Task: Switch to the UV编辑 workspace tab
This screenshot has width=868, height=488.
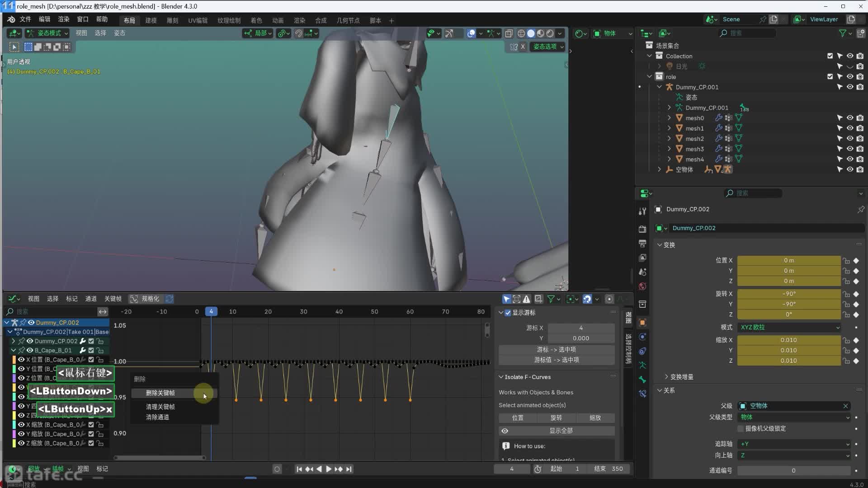Action: pos(198,20)
